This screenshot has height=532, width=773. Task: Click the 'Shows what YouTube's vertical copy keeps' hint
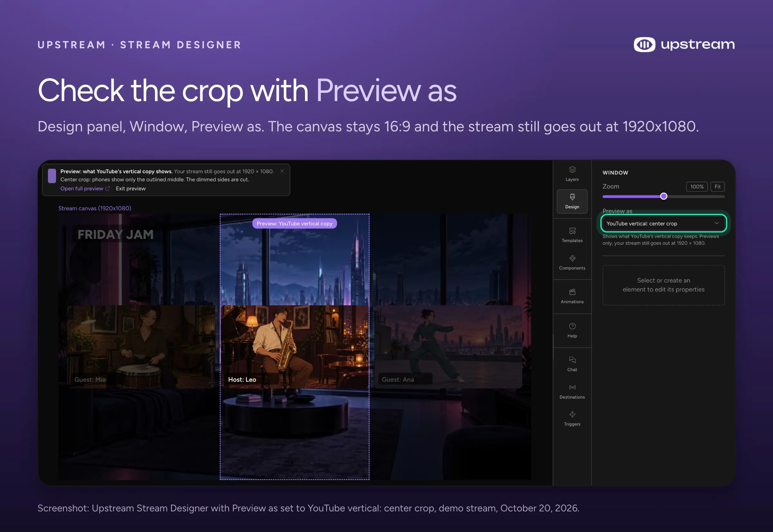pos(661,240)
